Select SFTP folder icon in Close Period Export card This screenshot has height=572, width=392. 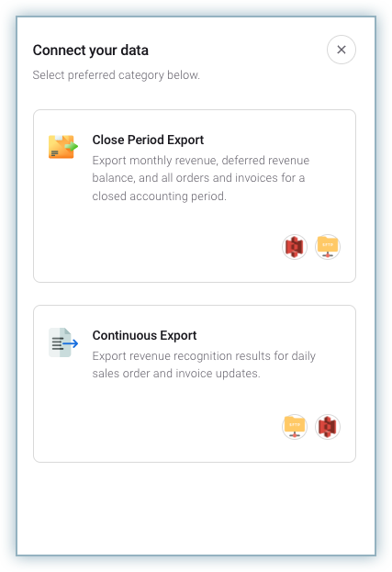pos(328,247)
